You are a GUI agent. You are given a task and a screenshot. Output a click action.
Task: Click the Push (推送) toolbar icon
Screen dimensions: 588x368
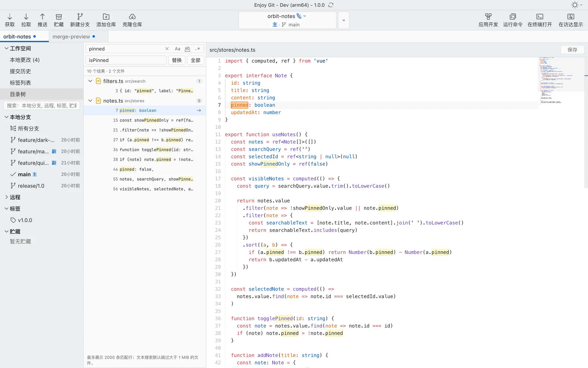point(42,20)
